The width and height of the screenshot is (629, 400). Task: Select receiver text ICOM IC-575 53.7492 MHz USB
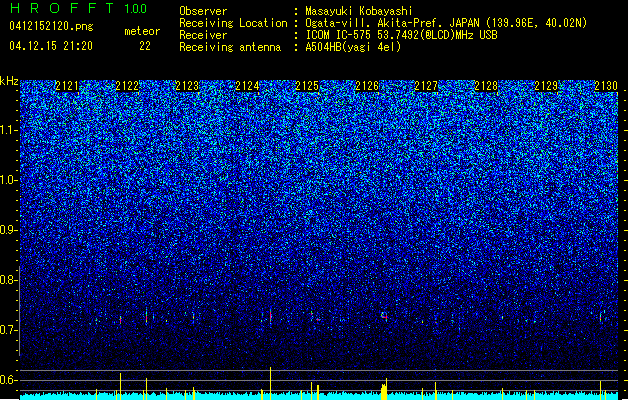402,35
